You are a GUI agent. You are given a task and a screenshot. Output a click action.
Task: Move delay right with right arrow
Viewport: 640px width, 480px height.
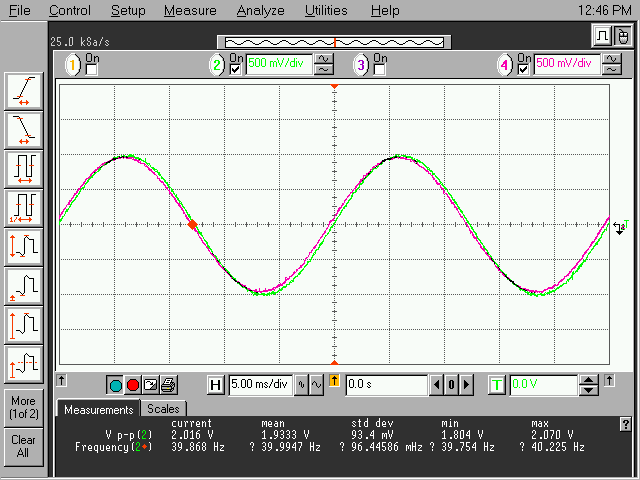pyautogui.click(x=466, y=385)
